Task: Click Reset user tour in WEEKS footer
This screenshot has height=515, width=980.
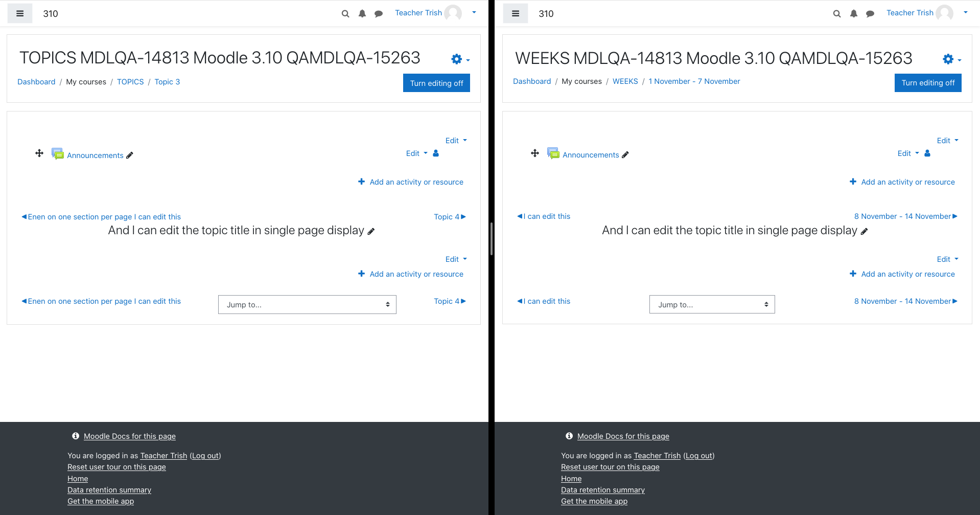Action: (x=610, y=467)
